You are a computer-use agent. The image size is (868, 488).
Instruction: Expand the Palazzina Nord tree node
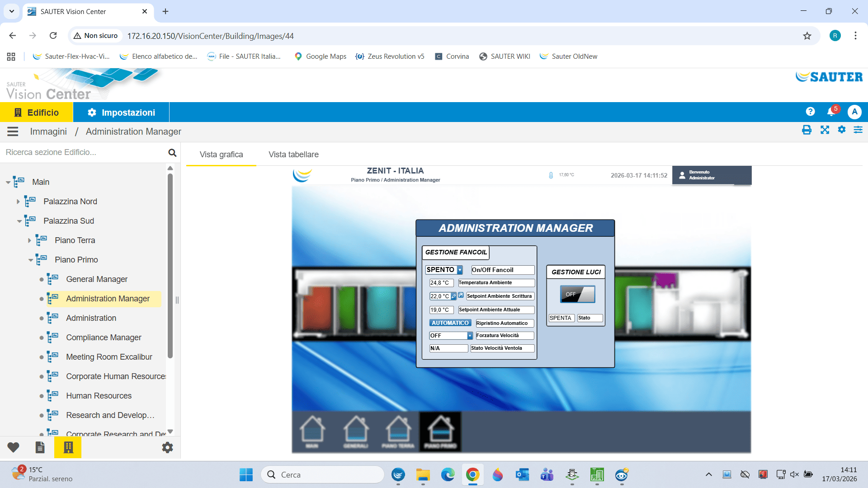point(18,202)
